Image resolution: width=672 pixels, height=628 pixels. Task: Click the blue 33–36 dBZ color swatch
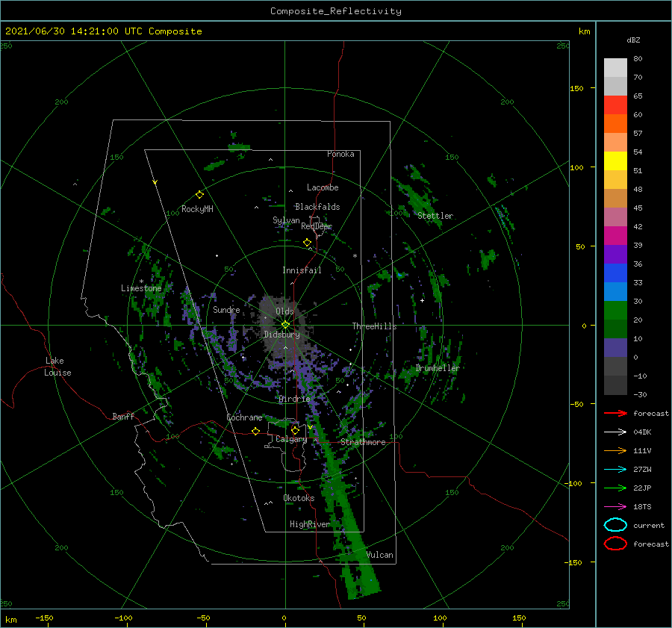coord(615,273)
